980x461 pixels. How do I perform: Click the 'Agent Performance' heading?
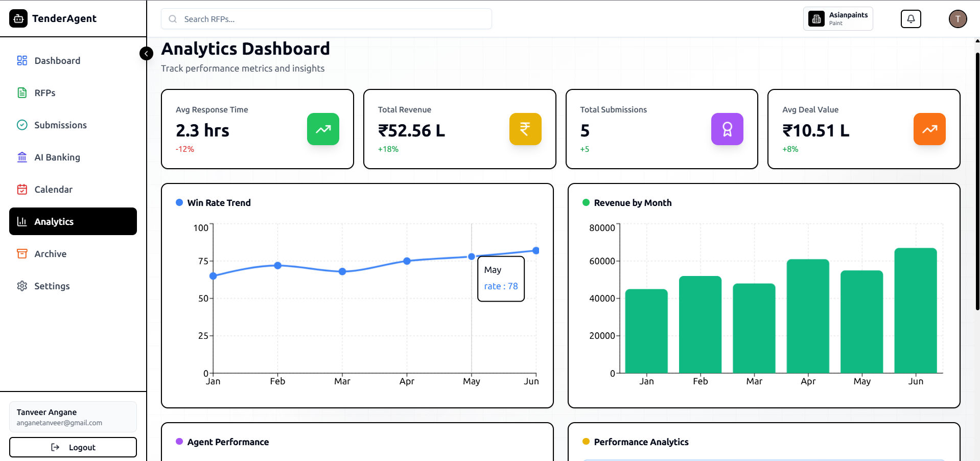pyautogui.click(x=228, y=442)
